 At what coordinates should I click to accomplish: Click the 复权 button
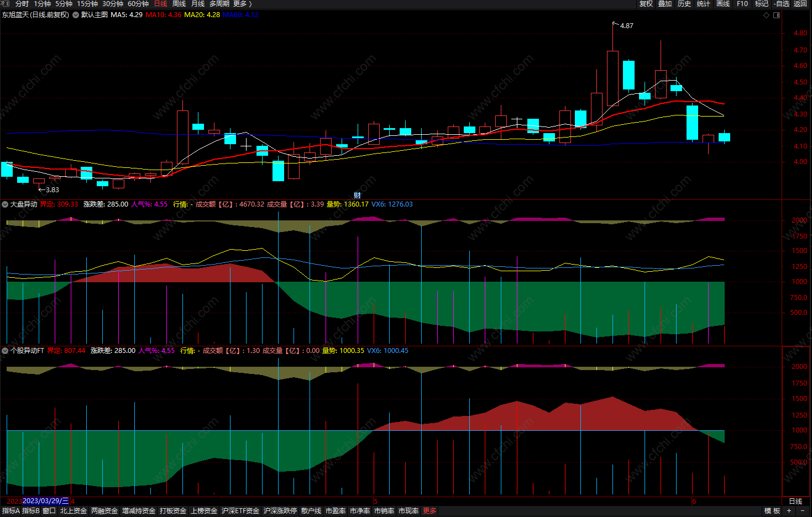pos(646,4)
